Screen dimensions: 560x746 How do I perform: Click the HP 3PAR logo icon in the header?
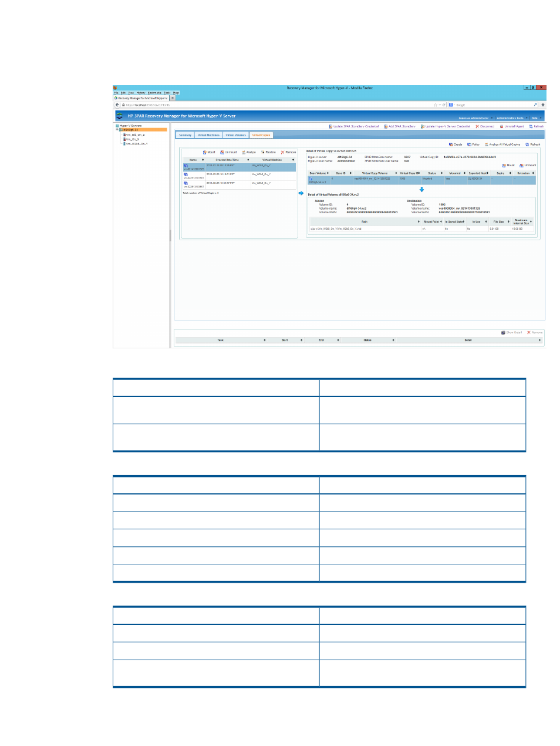(x=120, y=116)
